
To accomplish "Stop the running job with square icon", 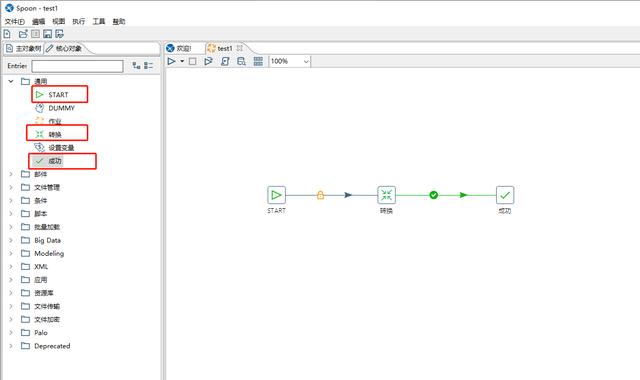I will [x=193, y=61].
